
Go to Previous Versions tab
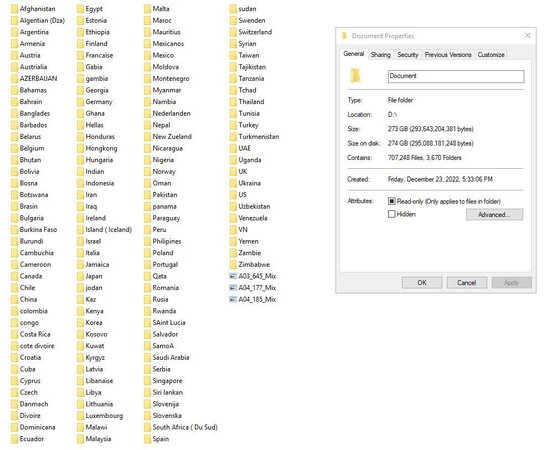point(448,55)
